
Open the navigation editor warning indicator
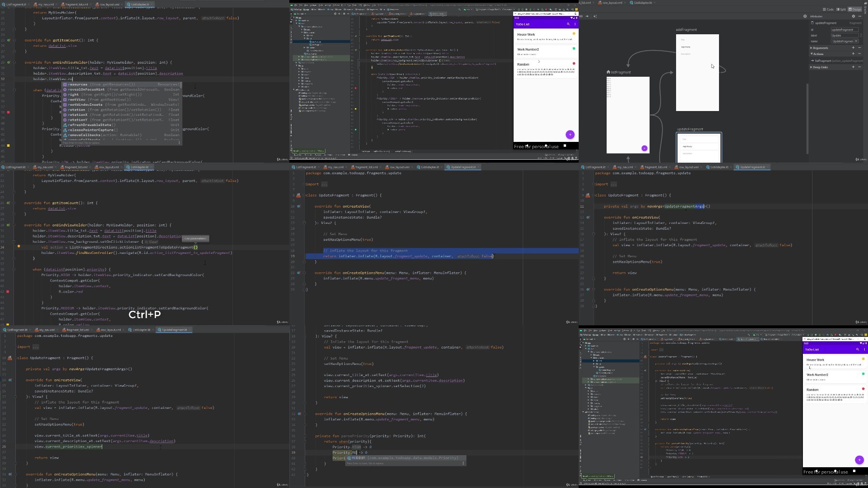[805, 16]
